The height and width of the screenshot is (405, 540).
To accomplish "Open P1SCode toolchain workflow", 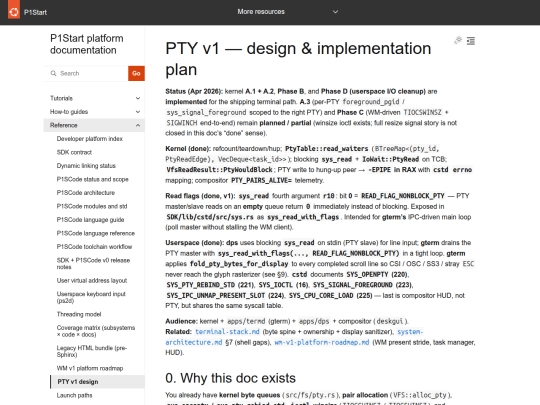I will click(x=94, y=247).
